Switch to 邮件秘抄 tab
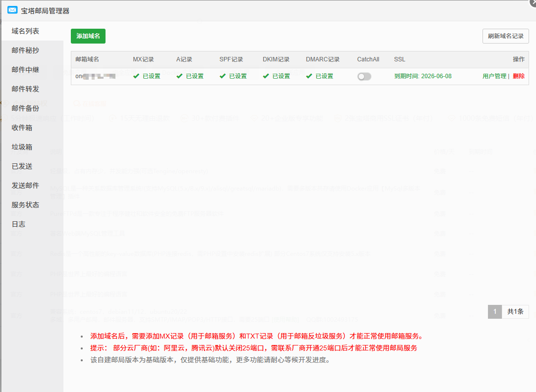Viewport: 536px width, 392px height. coord(25,50)
